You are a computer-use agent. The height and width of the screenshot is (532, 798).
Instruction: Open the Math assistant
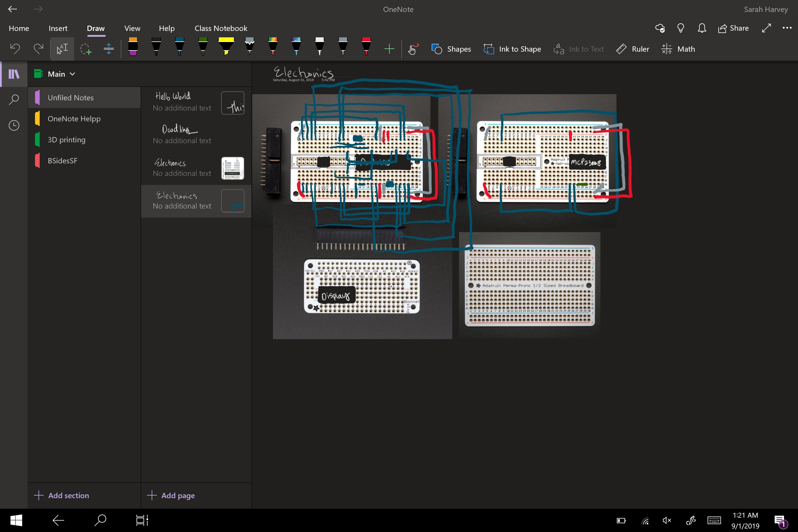coord(678,49)
